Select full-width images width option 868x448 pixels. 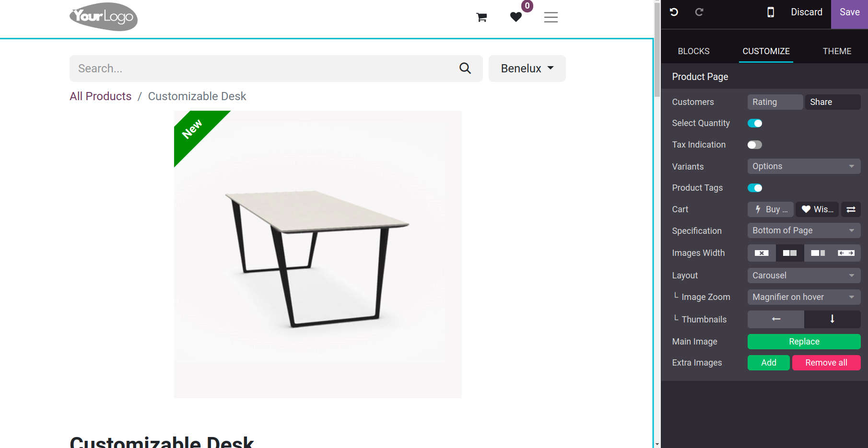[x=846, y=253]
